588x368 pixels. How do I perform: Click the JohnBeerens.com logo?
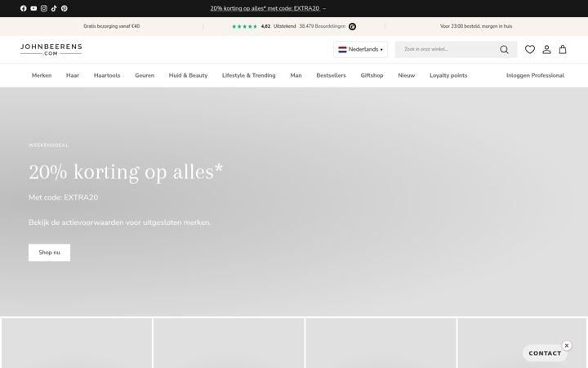point(51,50)
